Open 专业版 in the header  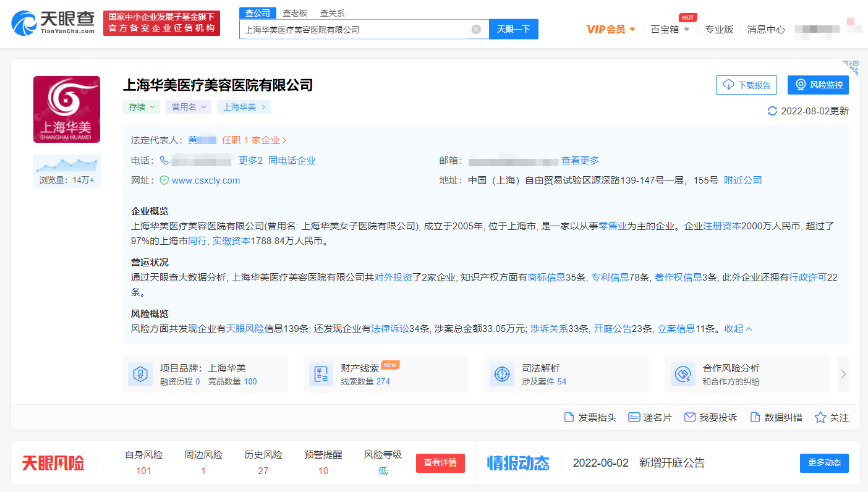click(719, 29)
